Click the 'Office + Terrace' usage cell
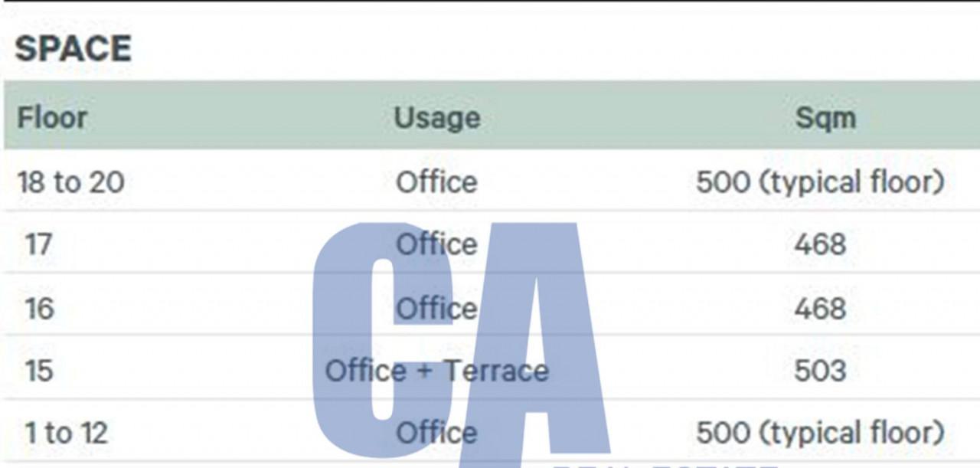Image resolution: width=980 pixels, height=468 pixels. (436, 371)
